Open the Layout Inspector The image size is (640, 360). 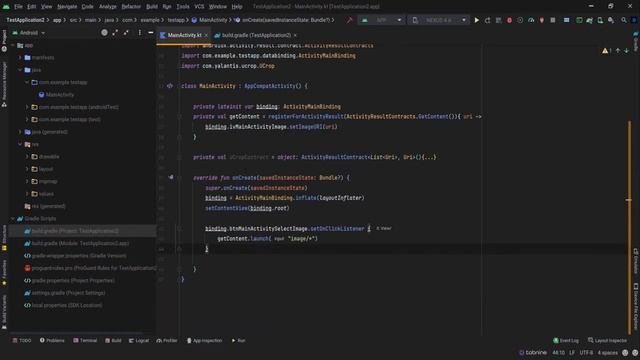point(607,340)
